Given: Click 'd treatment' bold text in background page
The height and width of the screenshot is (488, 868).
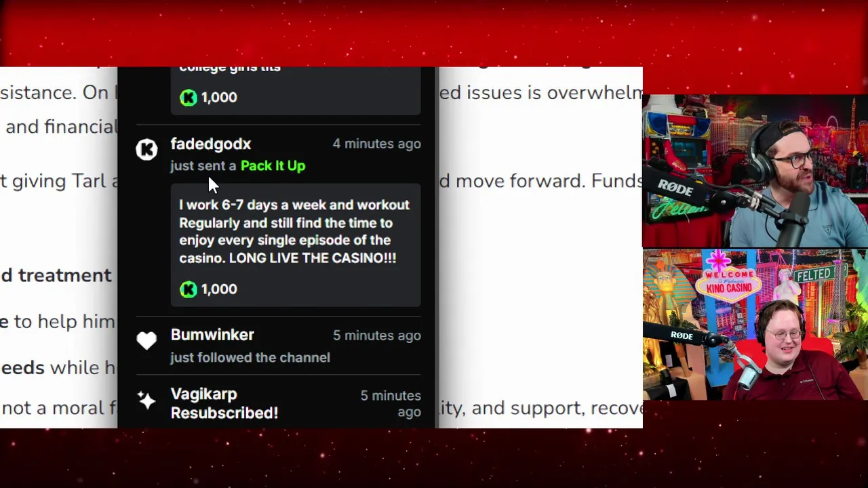Looking at the screenshot, I should (x=56, y=275).
